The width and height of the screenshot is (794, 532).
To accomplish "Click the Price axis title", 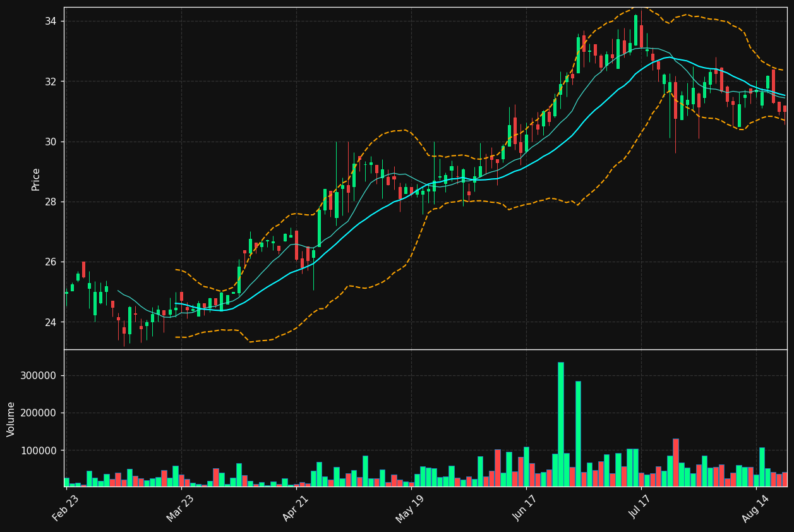I will click(36, 179).
